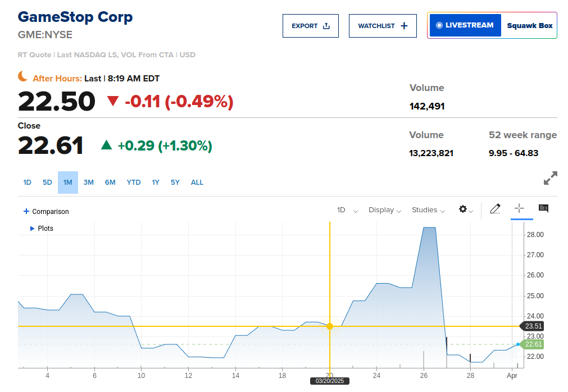Switch to 1D time range
The image size is (568, 392).
(x=27, y=183)
